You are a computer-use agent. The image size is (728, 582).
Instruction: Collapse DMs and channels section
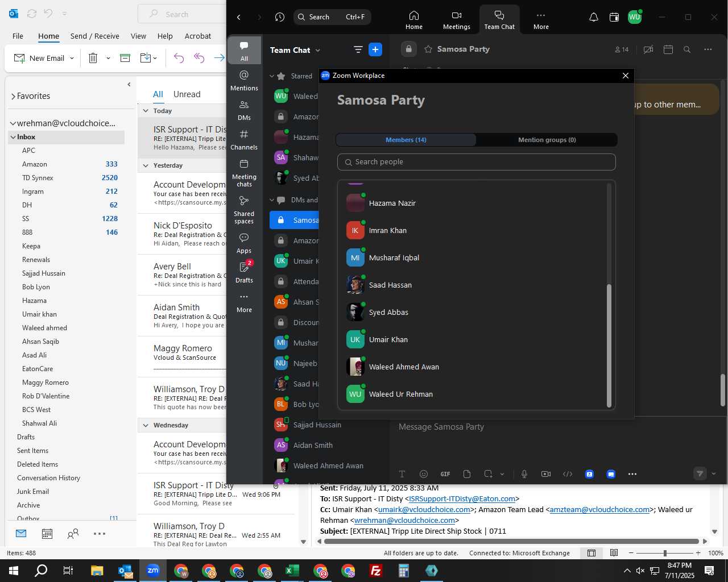(272, 200)
